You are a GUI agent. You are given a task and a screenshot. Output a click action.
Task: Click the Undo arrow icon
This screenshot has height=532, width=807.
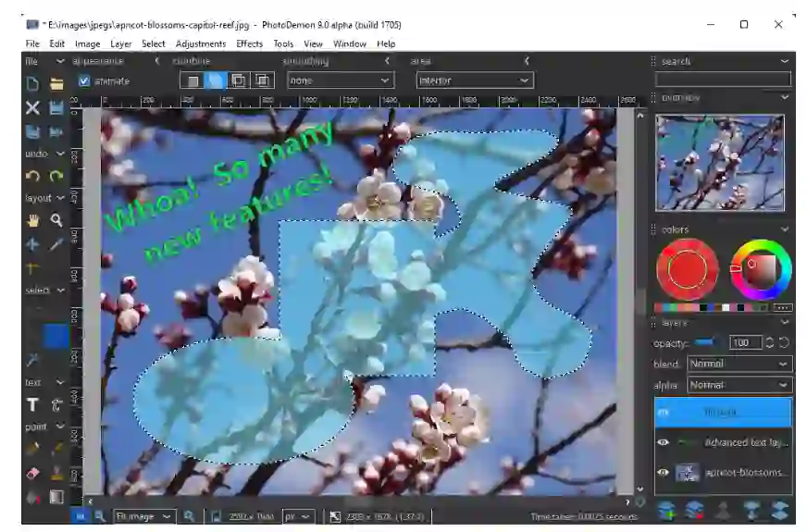[x=32, y=177]
